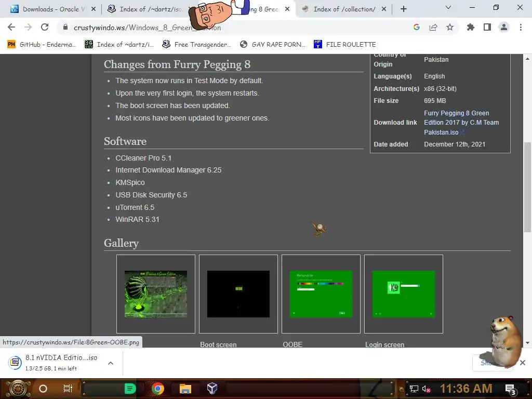Open network icon in system tray

coord(414,389)
